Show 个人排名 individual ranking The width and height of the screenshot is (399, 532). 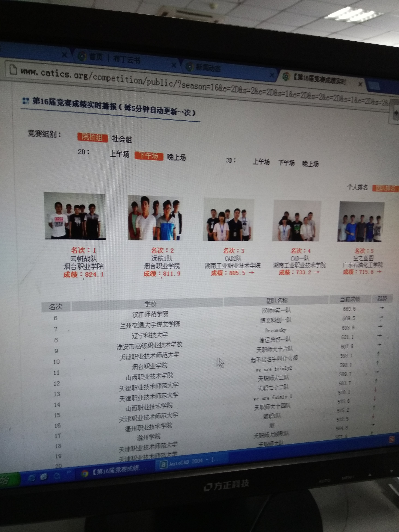[357, 187]
